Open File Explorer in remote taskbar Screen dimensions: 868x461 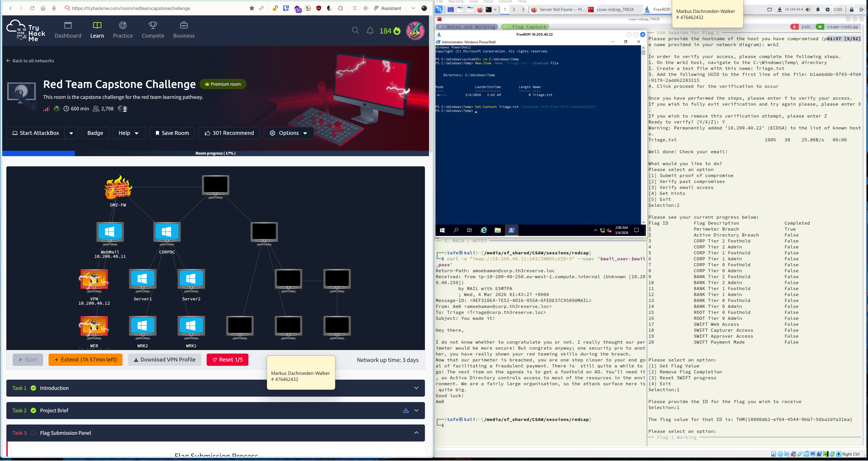pos(498,230)
